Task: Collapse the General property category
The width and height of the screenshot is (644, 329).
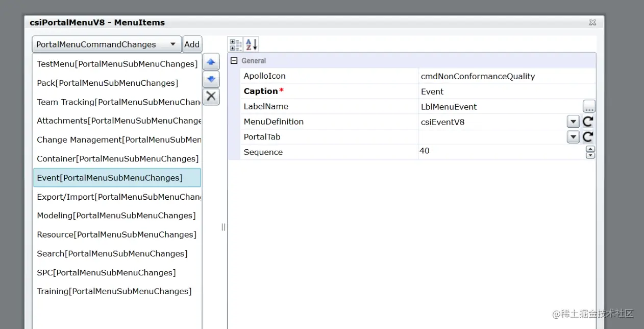Action: click(234, 61)
